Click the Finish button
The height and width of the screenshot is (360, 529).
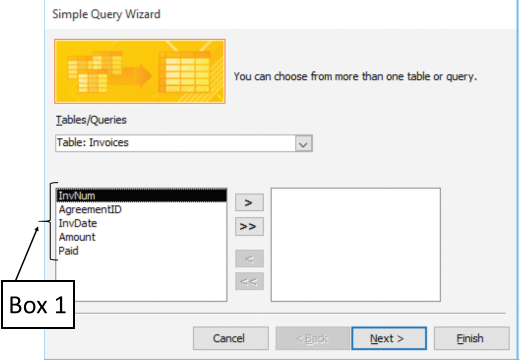(x=472, y=338)
